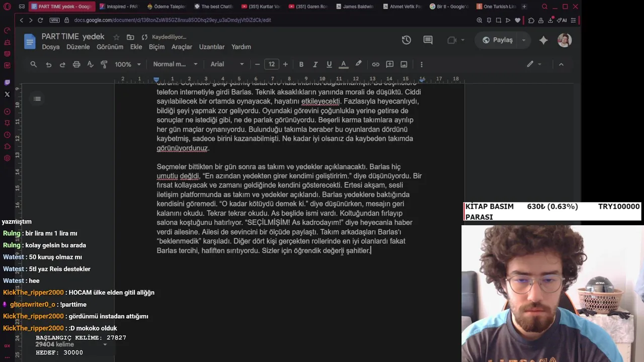Open a new browser tab
Screen dimensions: 644x362
click(x=524, y=7)
